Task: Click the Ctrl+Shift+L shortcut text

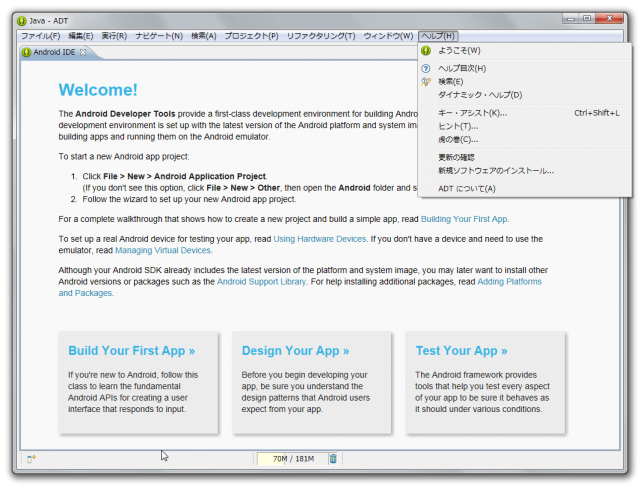Action: (x=596, y=113)
